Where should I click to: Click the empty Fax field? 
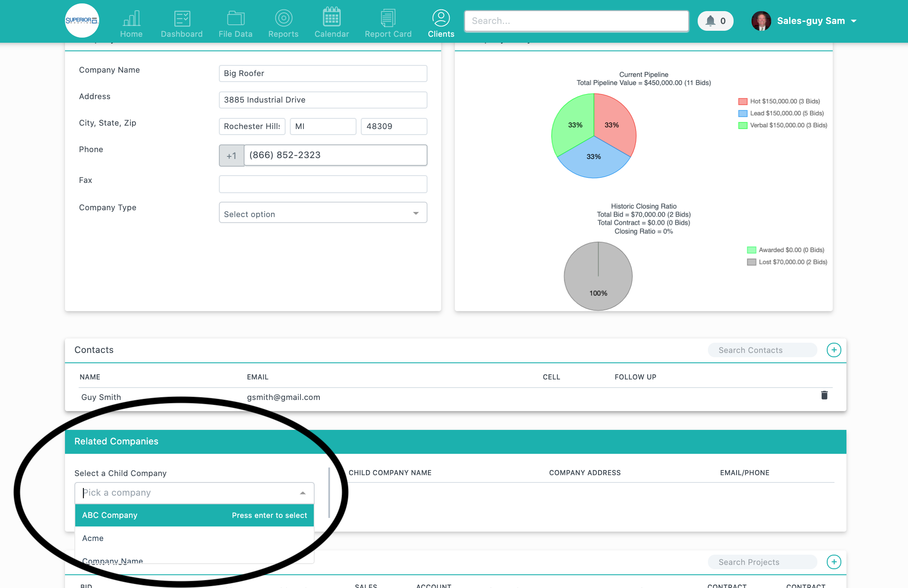(323, 184)
